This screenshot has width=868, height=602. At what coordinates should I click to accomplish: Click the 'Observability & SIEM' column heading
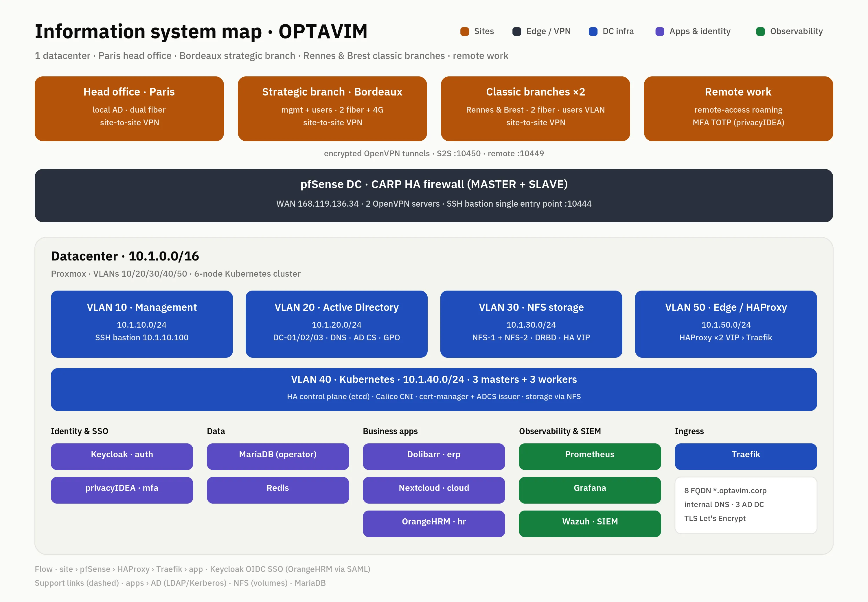coord(560,431)
